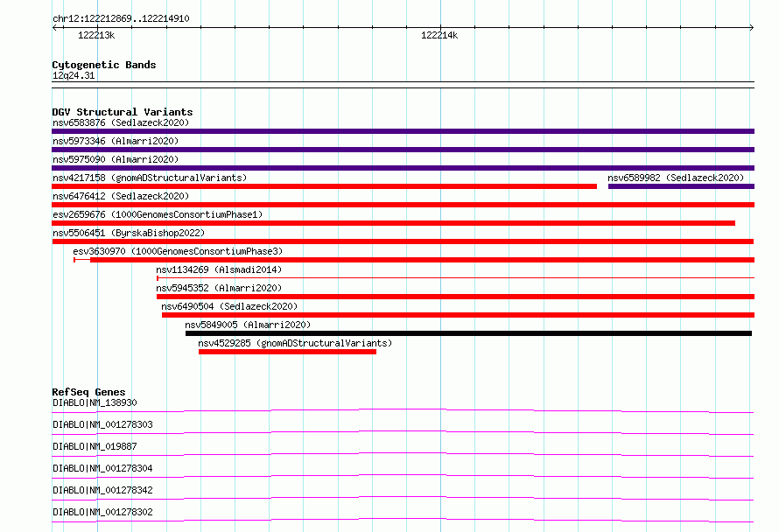Click the red bar under nsv6490504
779x532 pixels.
pyautogui.click(x=458, y=315)
